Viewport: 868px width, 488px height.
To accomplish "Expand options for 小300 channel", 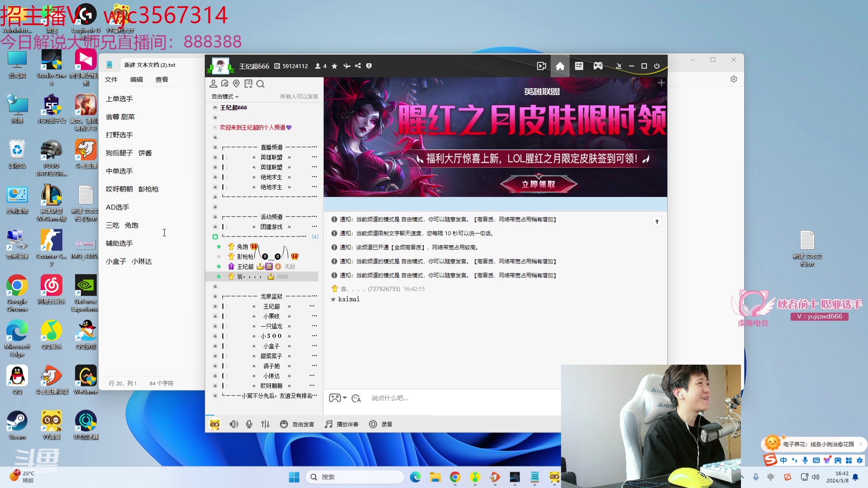I will [314, 336].
